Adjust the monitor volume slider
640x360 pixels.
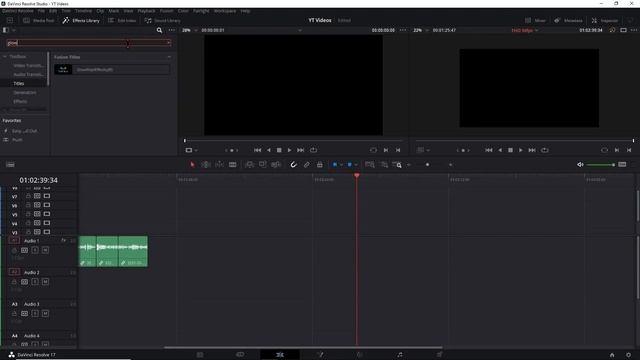pos(601,164)
